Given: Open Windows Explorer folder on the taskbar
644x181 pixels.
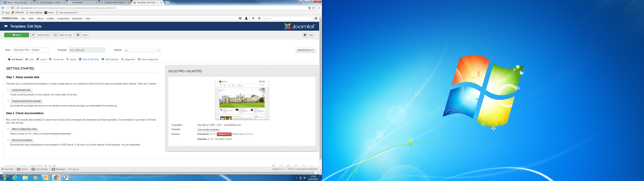Looking at the screenshot, I should [25, 178].
